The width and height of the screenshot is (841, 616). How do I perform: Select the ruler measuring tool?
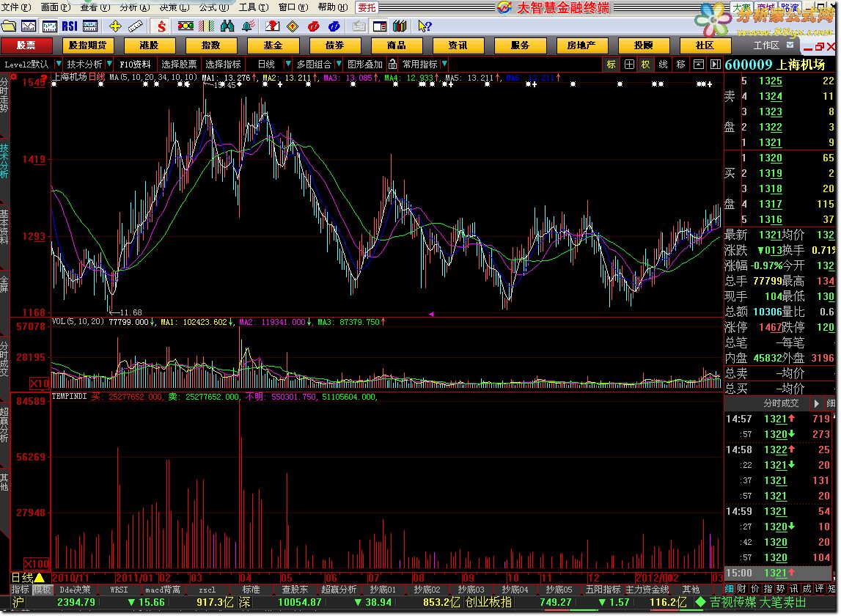pyautogui.click(x=136, y=26)
